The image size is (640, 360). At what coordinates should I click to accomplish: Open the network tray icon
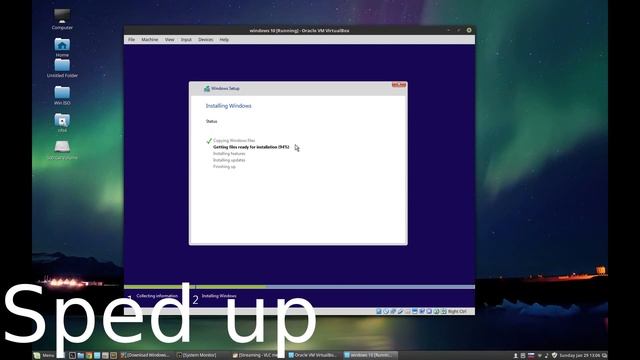click(x=540, y=356)
